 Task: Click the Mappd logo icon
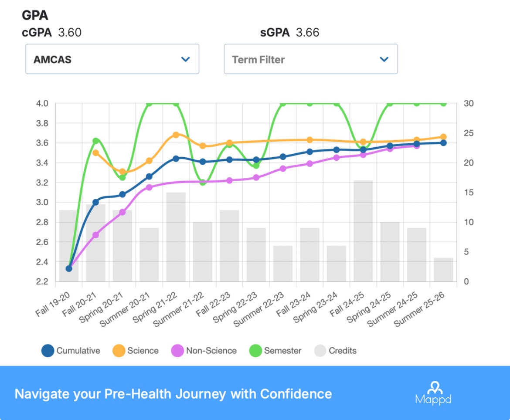(x=433, y=393)
